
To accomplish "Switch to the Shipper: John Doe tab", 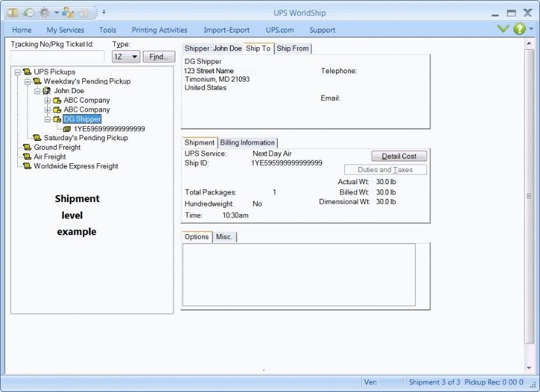I will pyautogui.click(x=213, y=48).
